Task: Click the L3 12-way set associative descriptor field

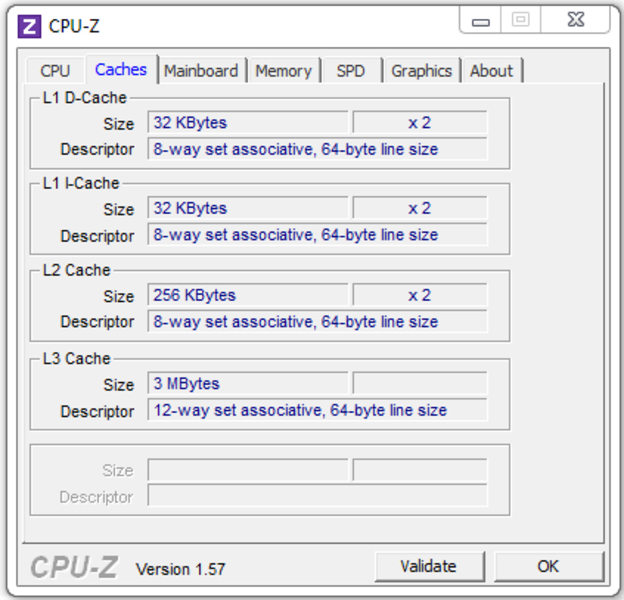Action: (318, 410)
